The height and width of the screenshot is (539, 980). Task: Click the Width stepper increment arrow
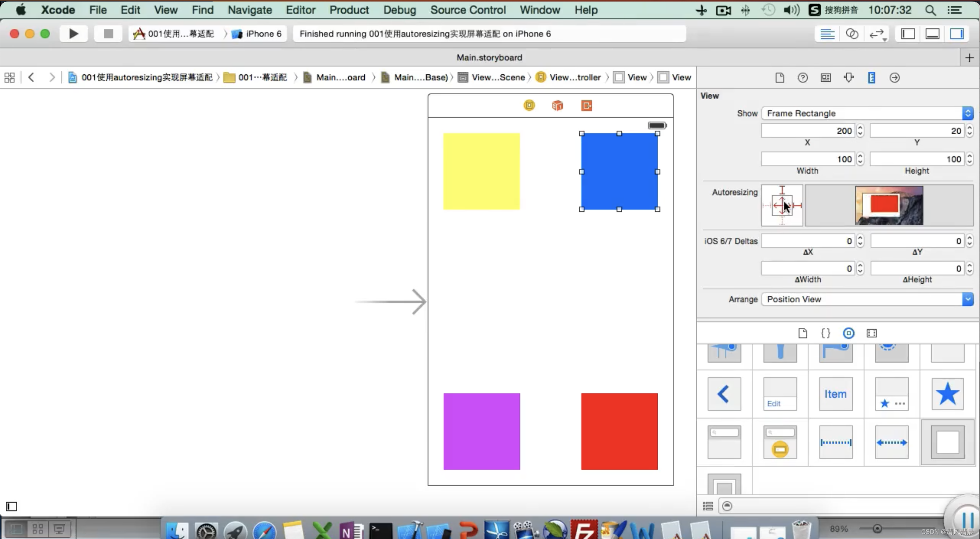[x=860, y=156]
